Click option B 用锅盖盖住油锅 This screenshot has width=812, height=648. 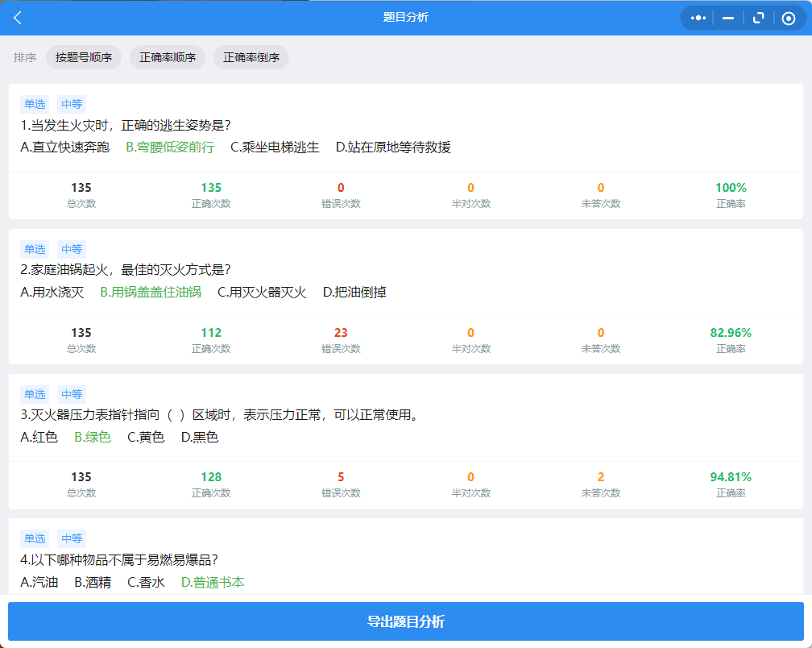151,292
